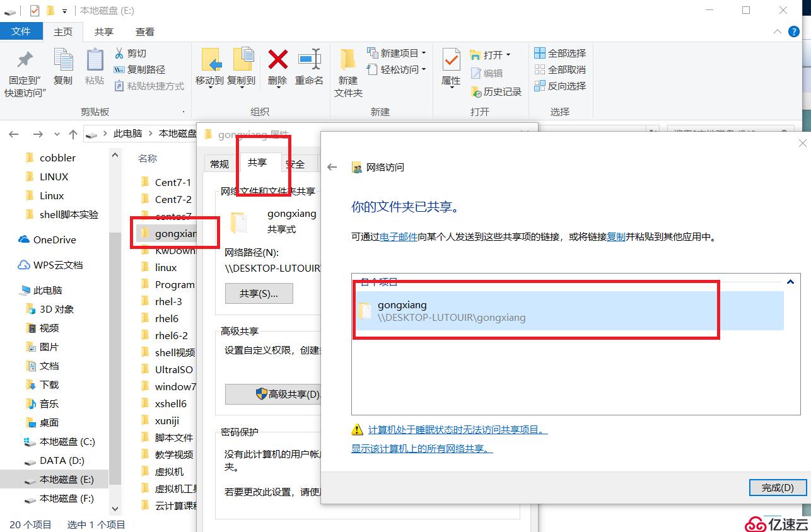Select gongxiang shared item in list
Image resolution: width=811 pixels, height=532 pixels.
point(569,311)
